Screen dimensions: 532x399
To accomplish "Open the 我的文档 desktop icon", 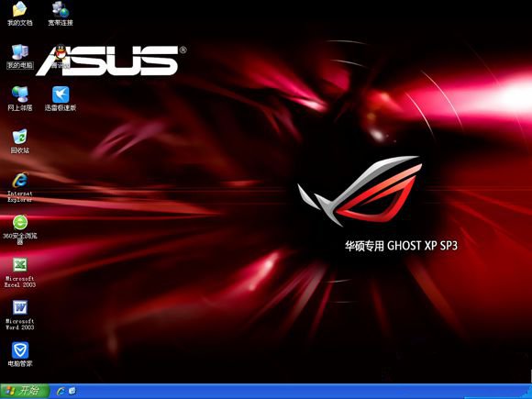I will pos(19,14).
